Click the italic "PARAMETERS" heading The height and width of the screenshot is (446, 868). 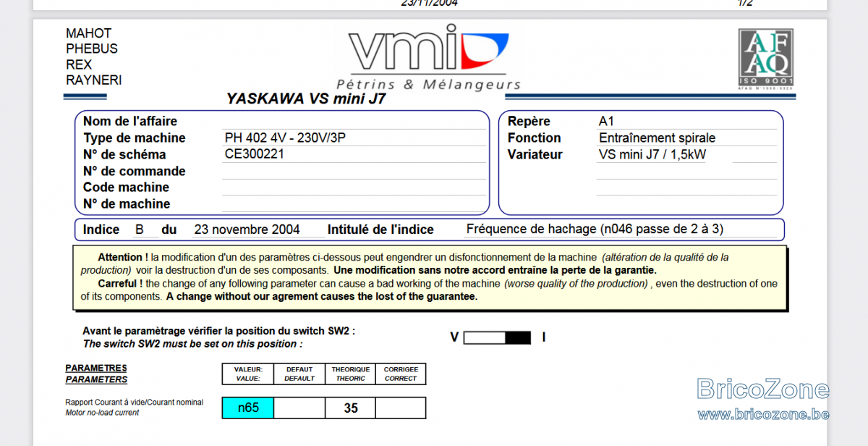pos(96,379)
